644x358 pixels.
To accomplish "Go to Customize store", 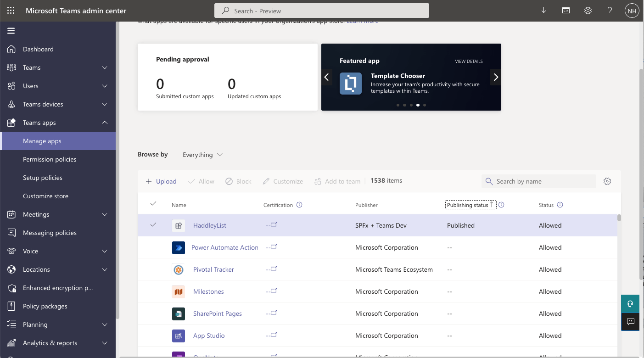I will (45, 196).
